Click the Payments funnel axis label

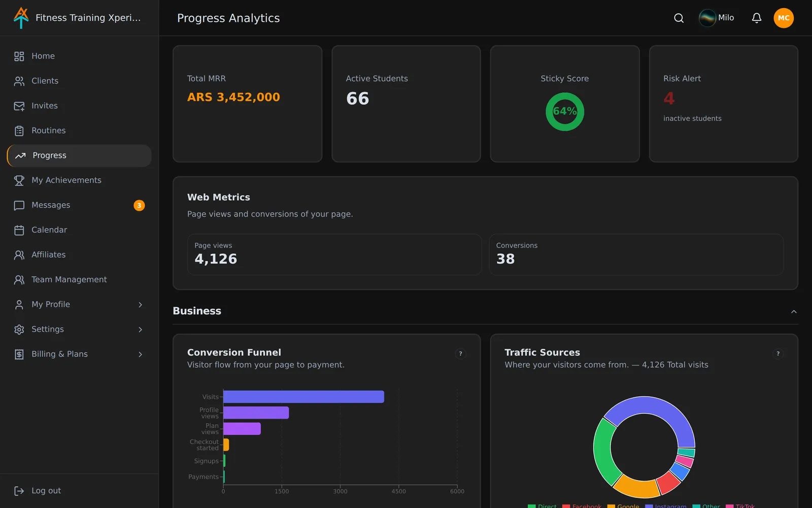click(x=203, y=477)
